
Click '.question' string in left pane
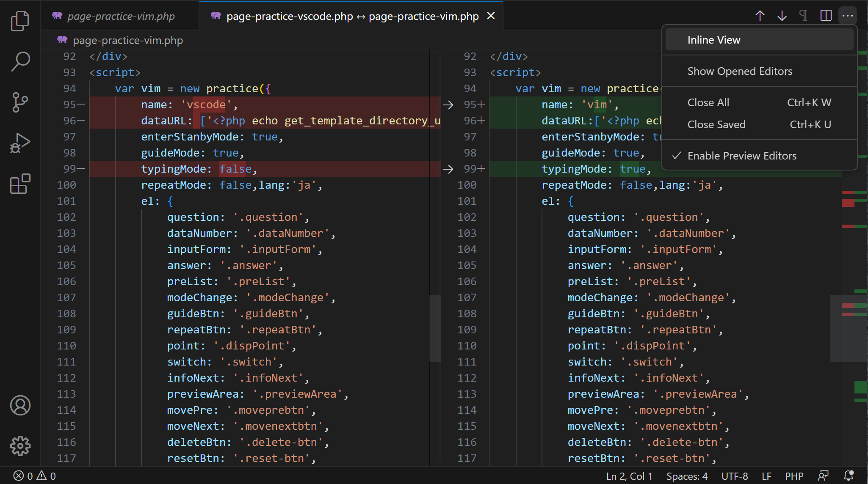tap(268, 217)
